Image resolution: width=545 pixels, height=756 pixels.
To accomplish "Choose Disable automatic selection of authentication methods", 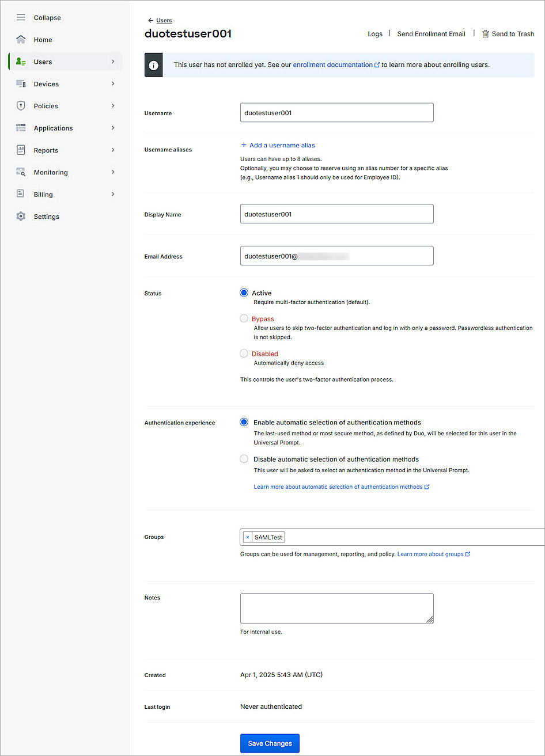I will coord(244,459).
